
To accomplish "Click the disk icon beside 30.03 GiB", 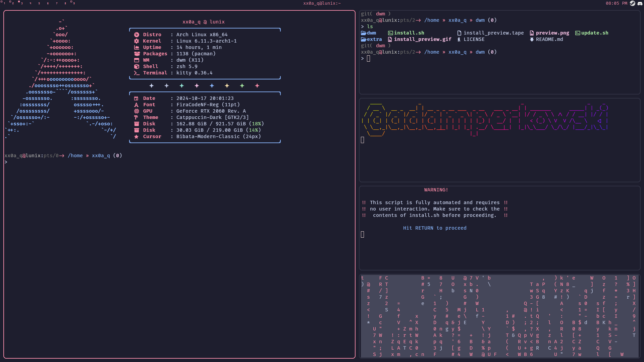I will (x=136, y=130).
